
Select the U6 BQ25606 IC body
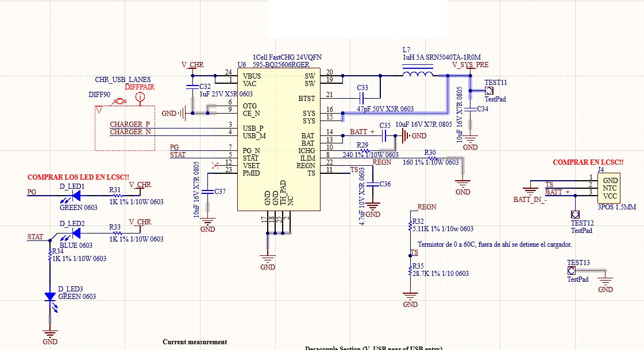pos(279,139)
